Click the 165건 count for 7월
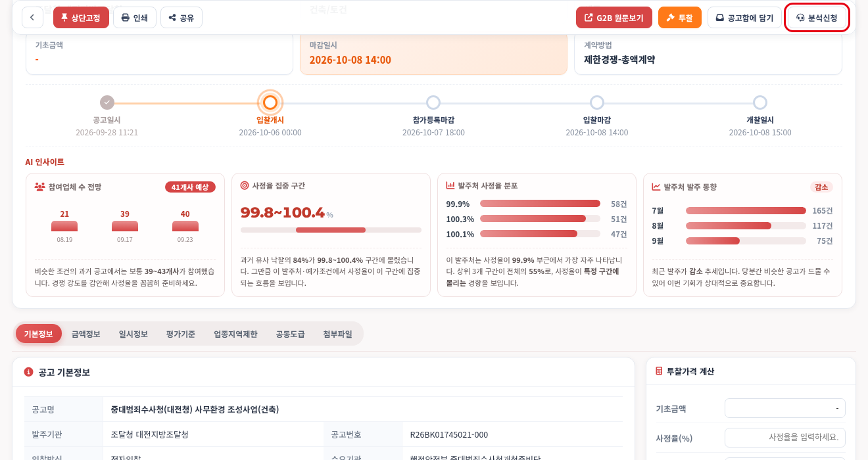This screenshot has width=868, height=460. click(823, 211)
